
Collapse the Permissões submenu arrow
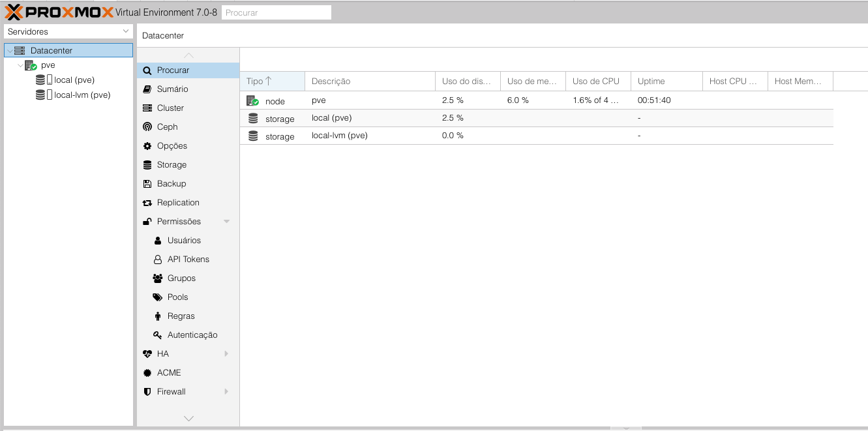[x=226, y=222]
